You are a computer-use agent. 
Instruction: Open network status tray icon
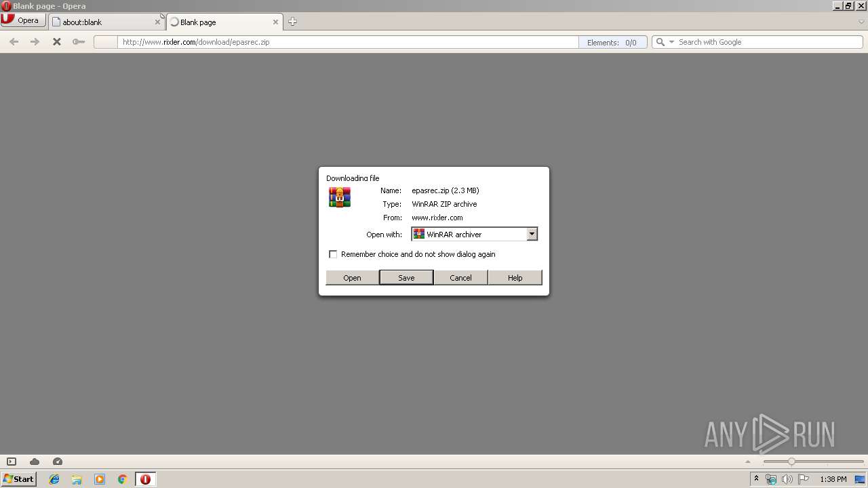(771, 479)
